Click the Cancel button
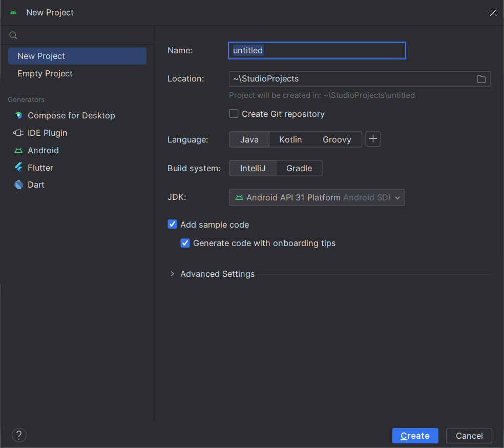Image resolution: width=504 pixels, height=448 pixels. tap(469, 436)
